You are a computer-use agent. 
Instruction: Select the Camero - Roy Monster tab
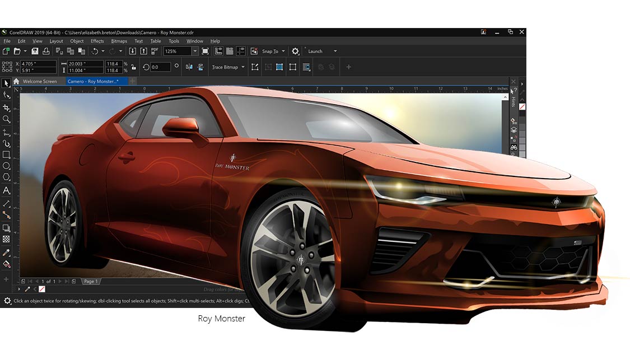pos(96,81)
